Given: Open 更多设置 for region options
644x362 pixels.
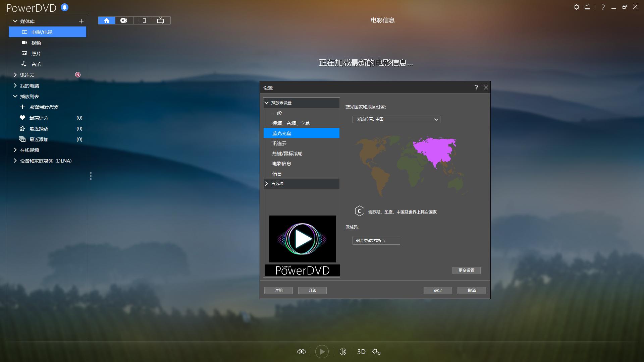Looking at the screenshot, I should pos(466,270).
